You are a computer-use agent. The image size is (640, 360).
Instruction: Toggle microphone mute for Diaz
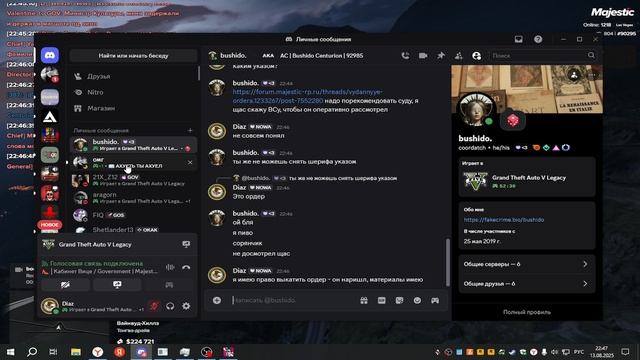tap(154, 306)
